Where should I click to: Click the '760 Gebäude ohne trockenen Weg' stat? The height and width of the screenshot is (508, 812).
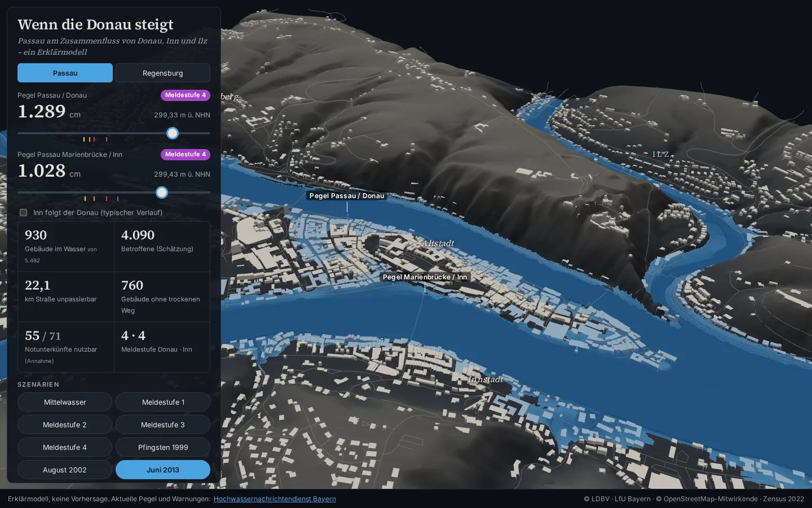(x=162, y=297)
